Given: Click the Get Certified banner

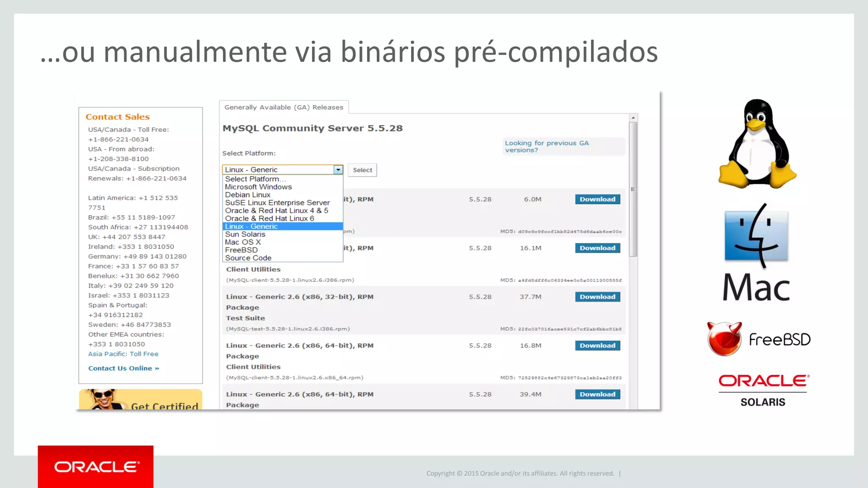Looking at the screenshot, I should click(x=141, y=399).
